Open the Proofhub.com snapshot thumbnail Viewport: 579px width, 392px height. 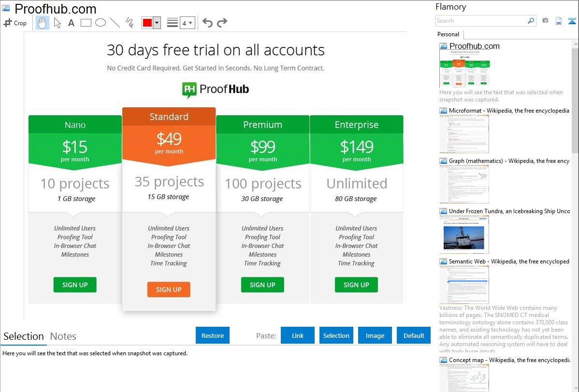click(x=464, y=69)
